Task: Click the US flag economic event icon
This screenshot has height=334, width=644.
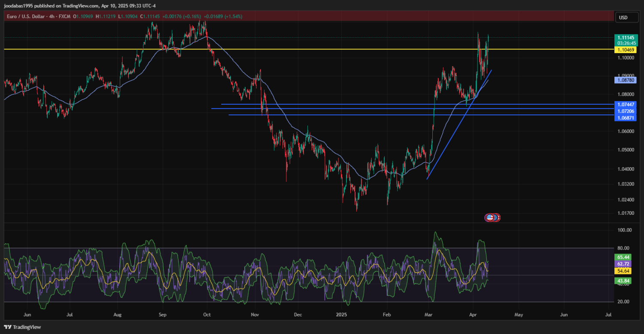Action: pos(489,217)
